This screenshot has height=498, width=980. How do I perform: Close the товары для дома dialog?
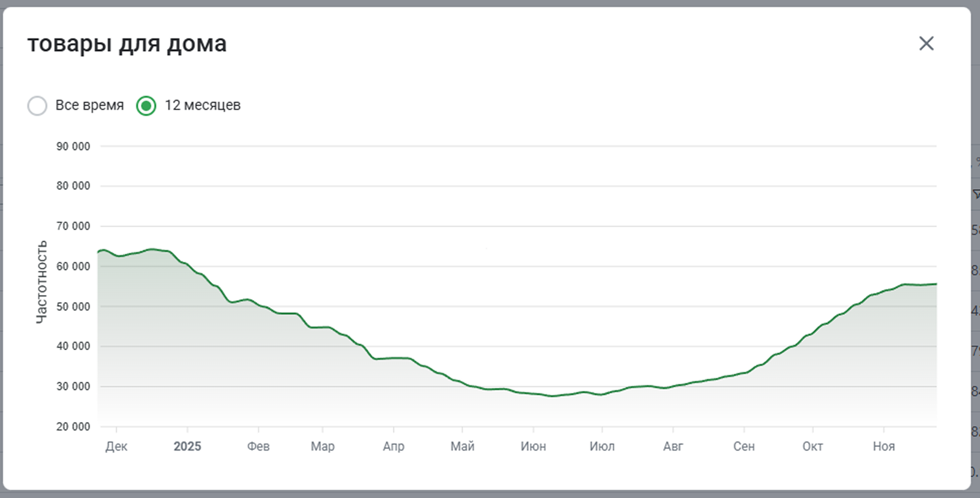coord(926,43)
